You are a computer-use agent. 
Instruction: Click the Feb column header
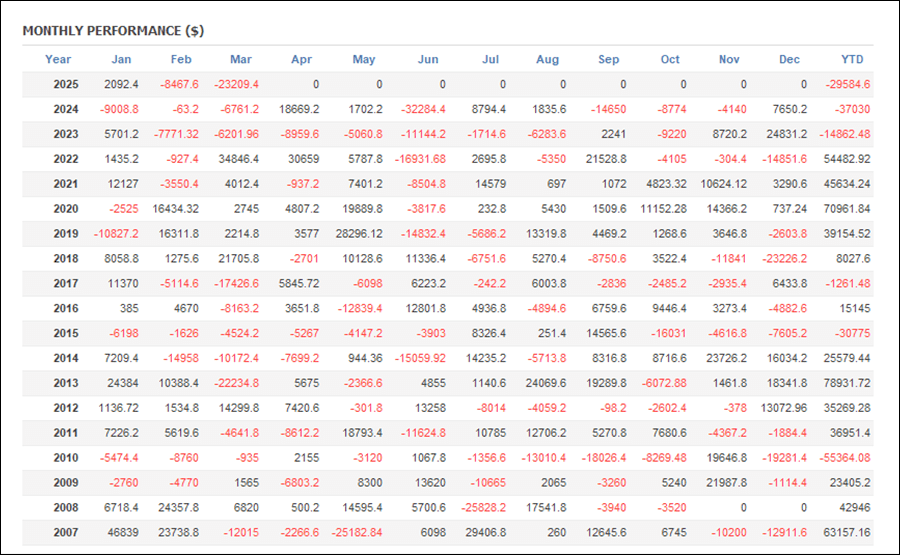pyautogui.click(x=181, y=59)
